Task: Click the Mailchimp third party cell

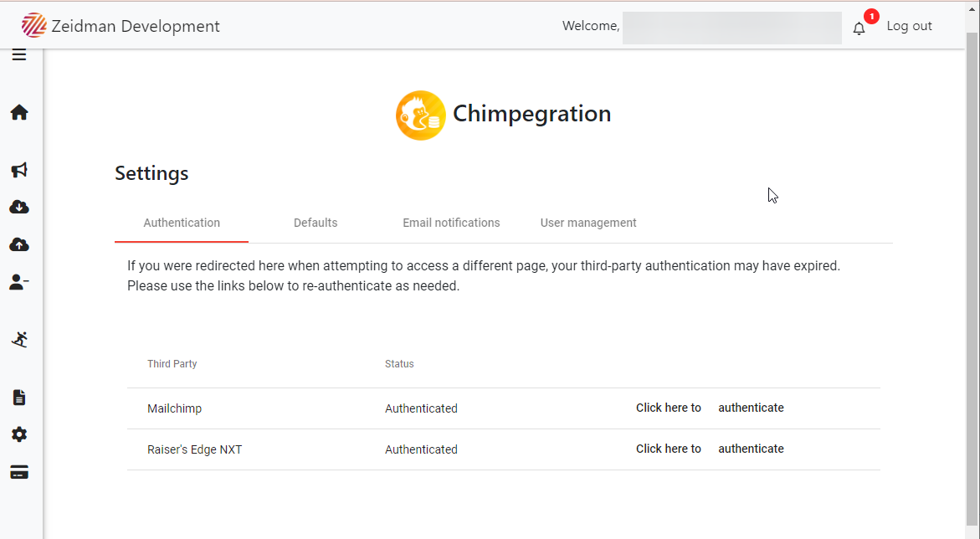Action: click(x=174, y=409)
